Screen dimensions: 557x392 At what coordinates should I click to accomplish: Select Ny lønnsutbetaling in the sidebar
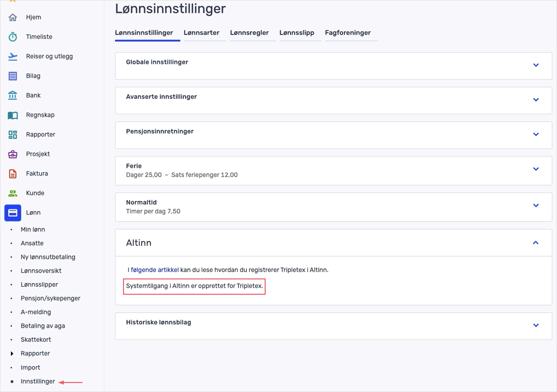click(x=48, y=257)
